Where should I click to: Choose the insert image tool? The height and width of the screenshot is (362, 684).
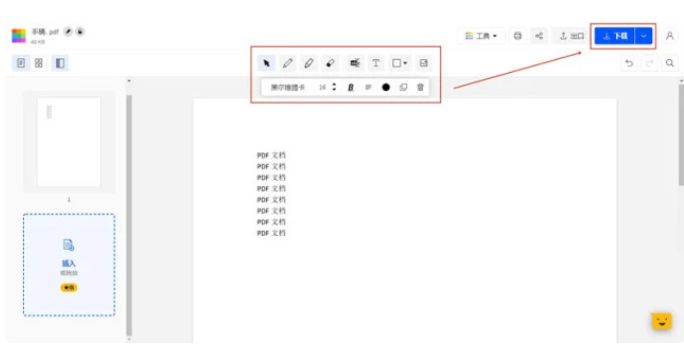(x=423, y=63)
